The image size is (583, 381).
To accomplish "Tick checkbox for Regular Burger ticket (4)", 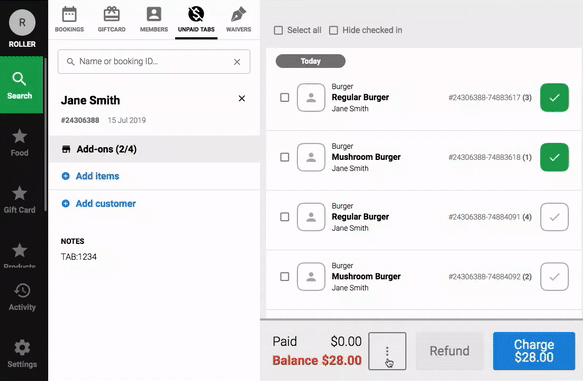I will (284, 217).
